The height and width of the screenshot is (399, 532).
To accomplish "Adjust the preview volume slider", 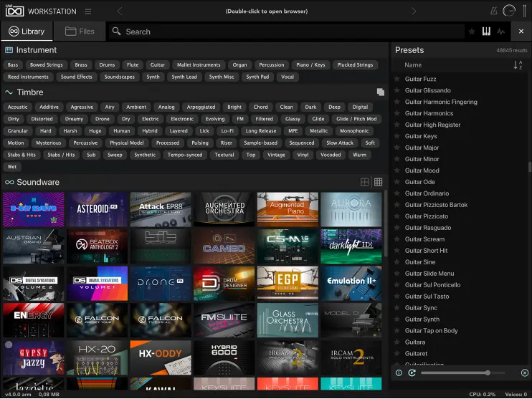I will point(488,372).
